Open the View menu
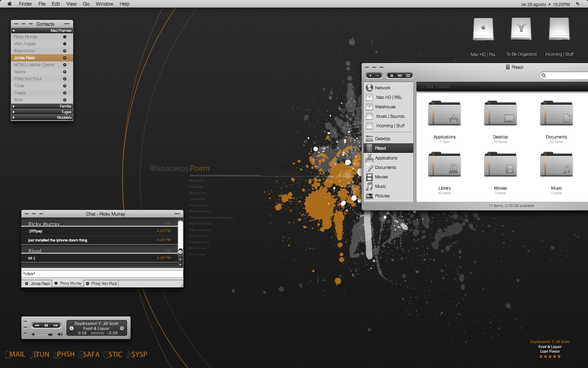The image size is (588, 368). tap(71, 4)
